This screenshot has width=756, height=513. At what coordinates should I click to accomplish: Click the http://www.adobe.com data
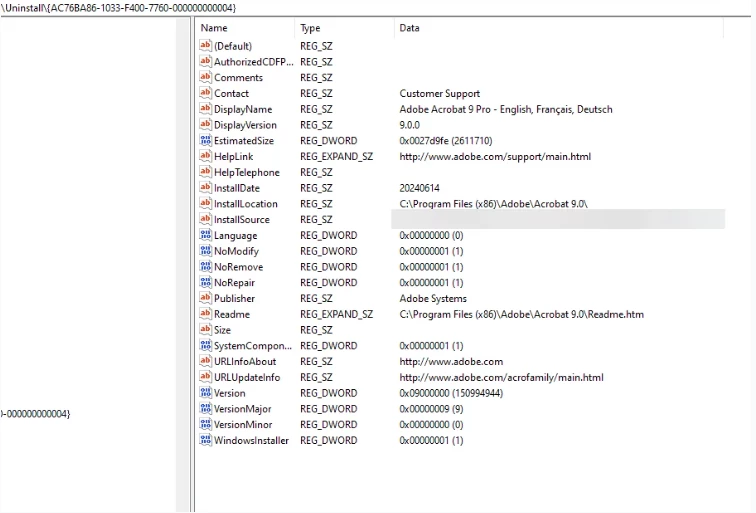point(451,362)
